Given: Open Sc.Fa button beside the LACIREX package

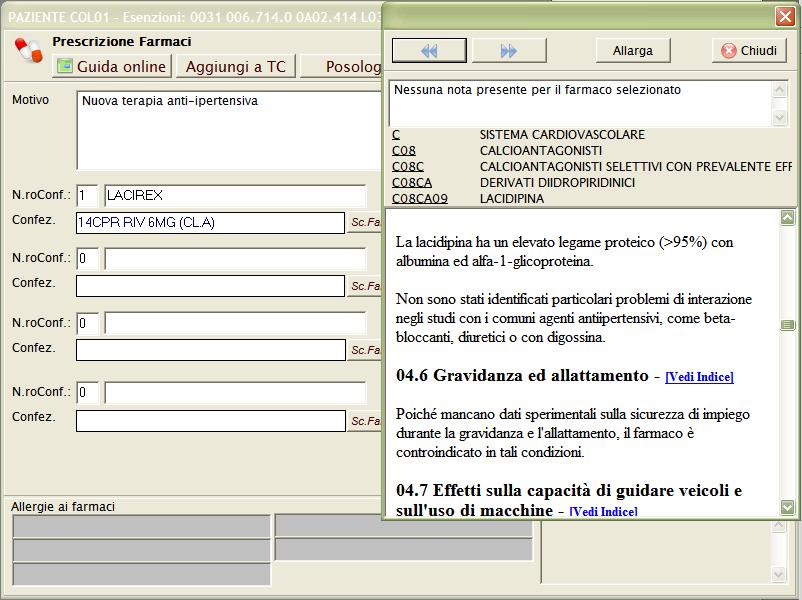Looking at the screenshot, I should (x=365, y=223).
